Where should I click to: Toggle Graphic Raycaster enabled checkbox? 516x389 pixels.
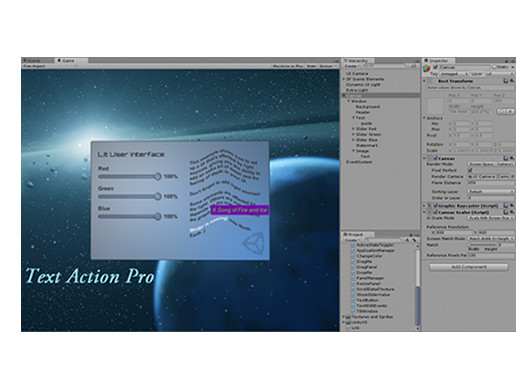point(435,206)
